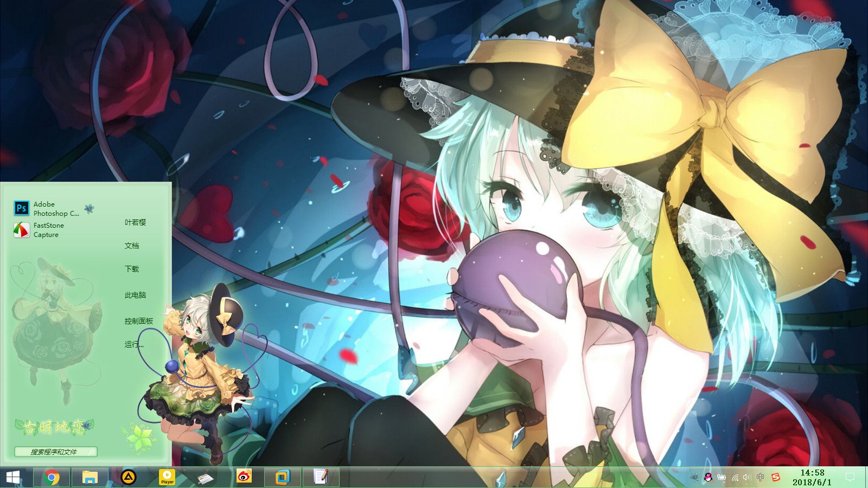The width and height of the screenshot is (868, 488).
Task: Open the yellow Player app icon
Action: (167, 477)
